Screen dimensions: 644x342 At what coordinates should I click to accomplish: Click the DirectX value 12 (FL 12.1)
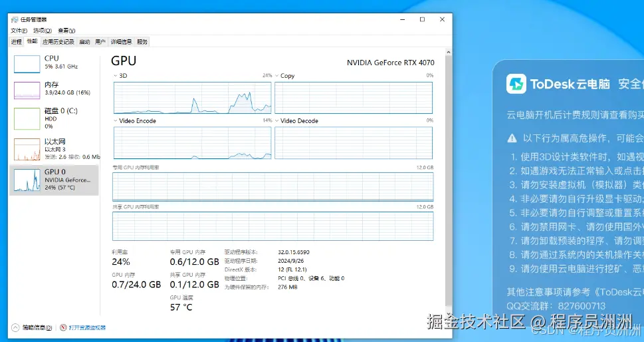[292, 269]
